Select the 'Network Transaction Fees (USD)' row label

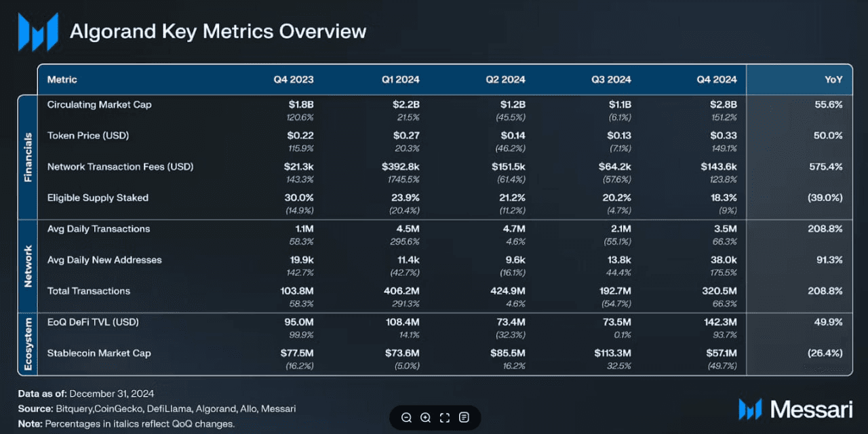121,167
